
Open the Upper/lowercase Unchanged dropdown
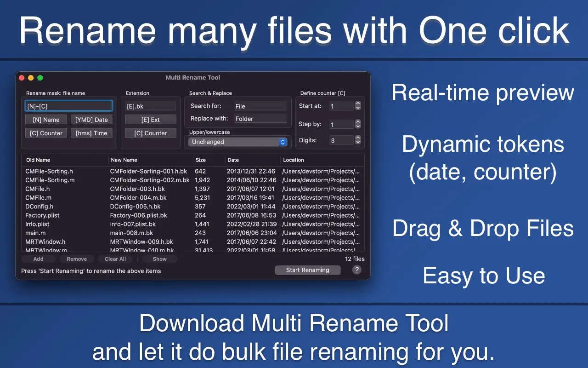coord(238,142)
